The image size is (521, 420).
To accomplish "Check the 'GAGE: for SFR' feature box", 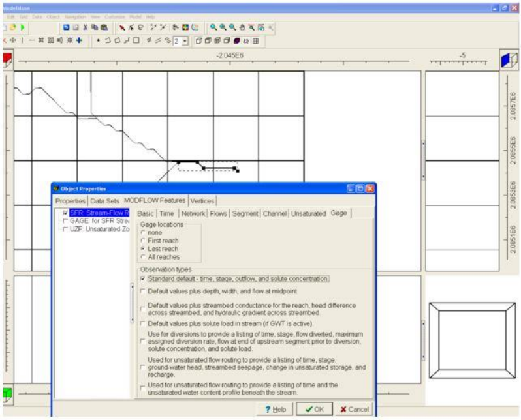I will coord(65,222).
